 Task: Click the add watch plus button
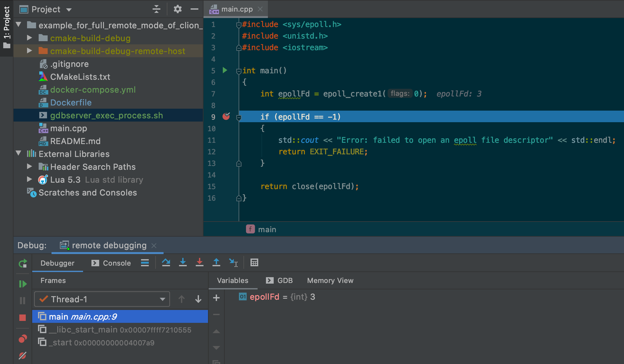pos(216,298)
